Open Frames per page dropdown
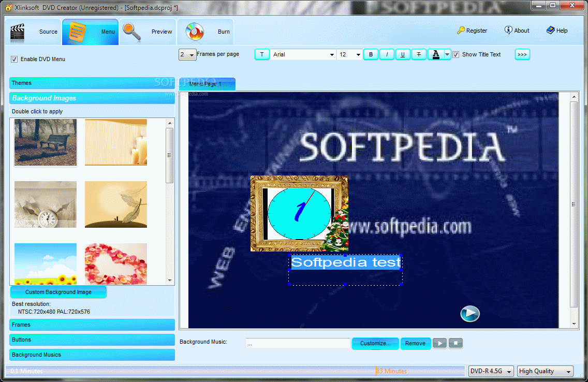Viewport: 588px width, 382px height. [187, 55]
